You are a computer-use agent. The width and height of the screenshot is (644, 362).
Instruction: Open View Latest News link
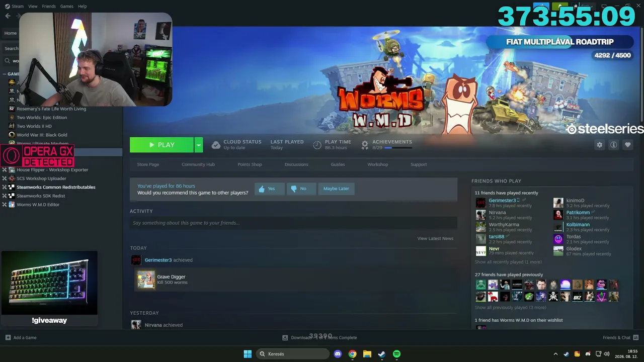point(435,238)
